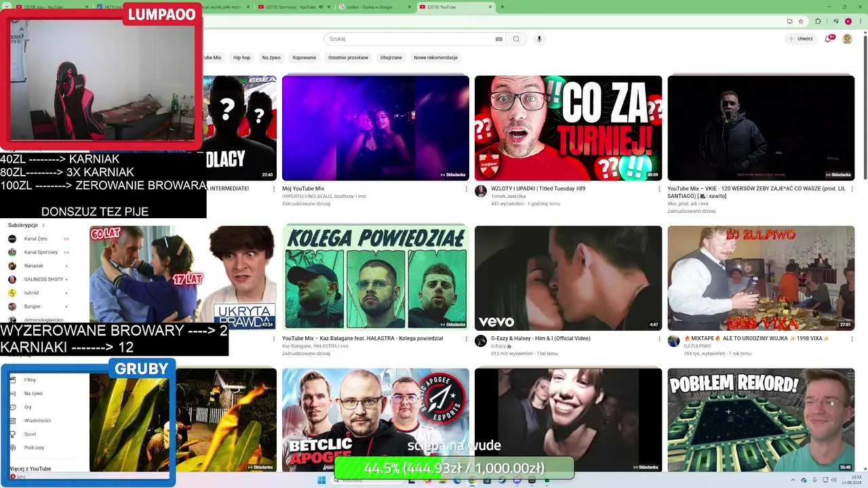Viewport: 868px width, 488px height.
Task: Open CO ZA TURNIEJ video thumbnail
Action: coord(568,128)
